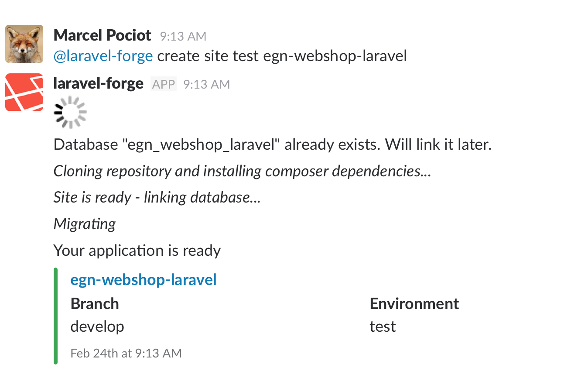Click the 'create site test egn-webshop-laravel' command text
The width and height of the screenshot is (588, 378).
(282, 56)
